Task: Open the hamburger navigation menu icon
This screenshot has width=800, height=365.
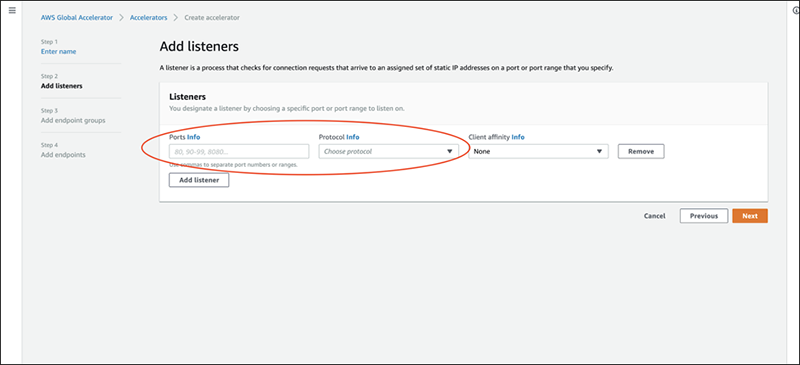Action: 12,10
